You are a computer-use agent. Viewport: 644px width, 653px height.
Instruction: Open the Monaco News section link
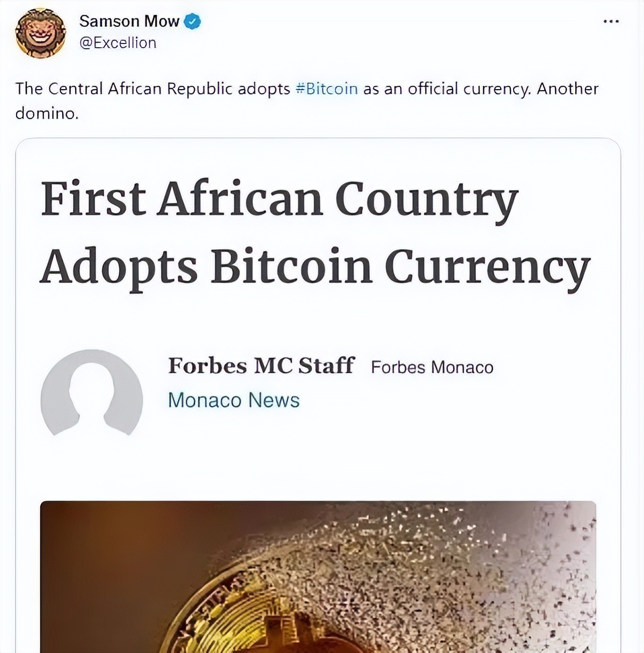(x=233, y=400)
